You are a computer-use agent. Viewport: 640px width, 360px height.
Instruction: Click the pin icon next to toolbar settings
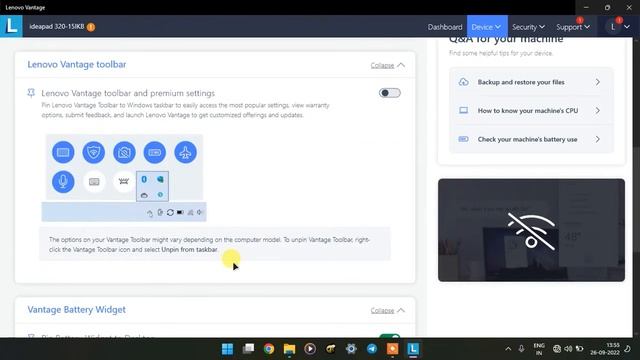[31, 93]
